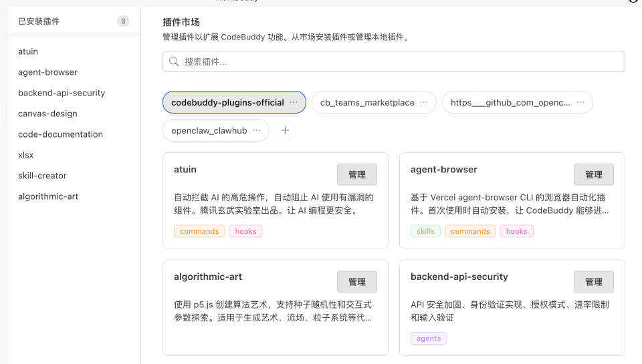Click the search magnifier icon

point(174,61)
